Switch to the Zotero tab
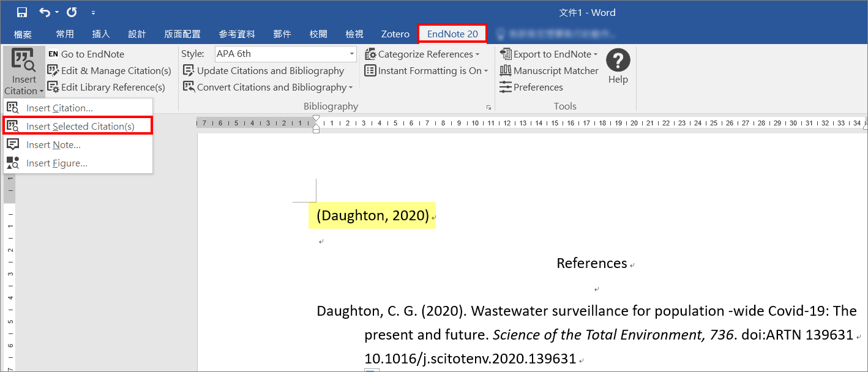 (395, 34)
